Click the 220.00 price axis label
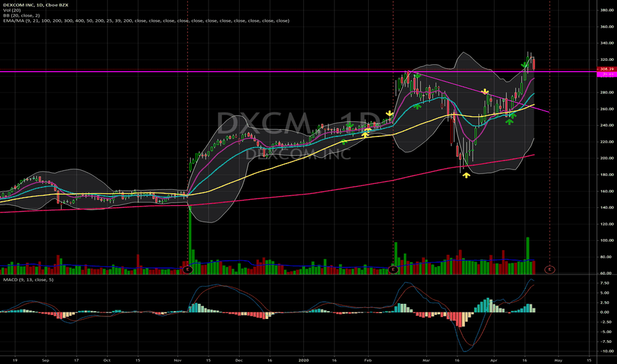The image size is (617, 364). pos(607,142)
